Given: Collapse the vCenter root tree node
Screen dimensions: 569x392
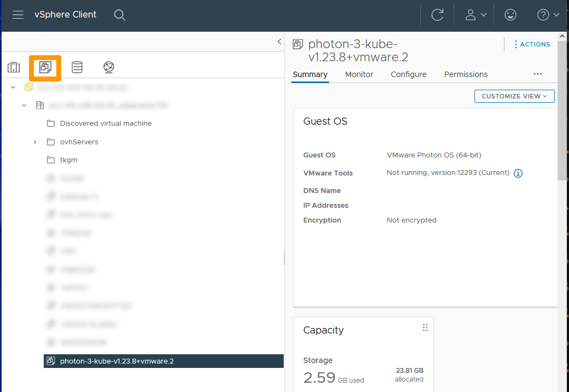Looking at the screenshot, I should [14, 87].
